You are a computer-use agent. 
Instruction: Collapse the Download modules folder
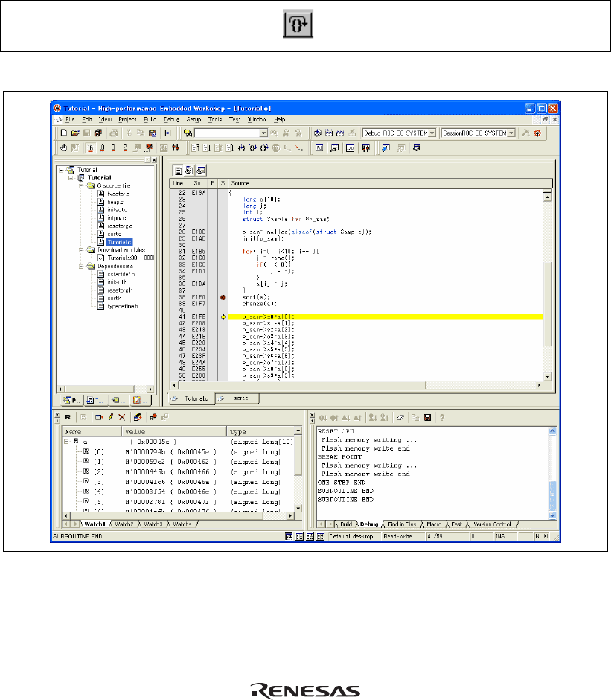81,250
